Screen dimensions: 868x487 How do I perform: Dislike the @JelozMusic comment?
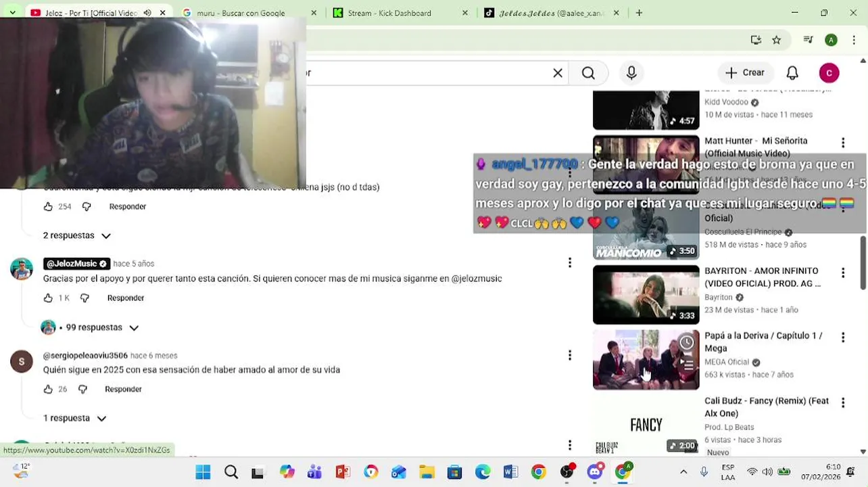85,298
